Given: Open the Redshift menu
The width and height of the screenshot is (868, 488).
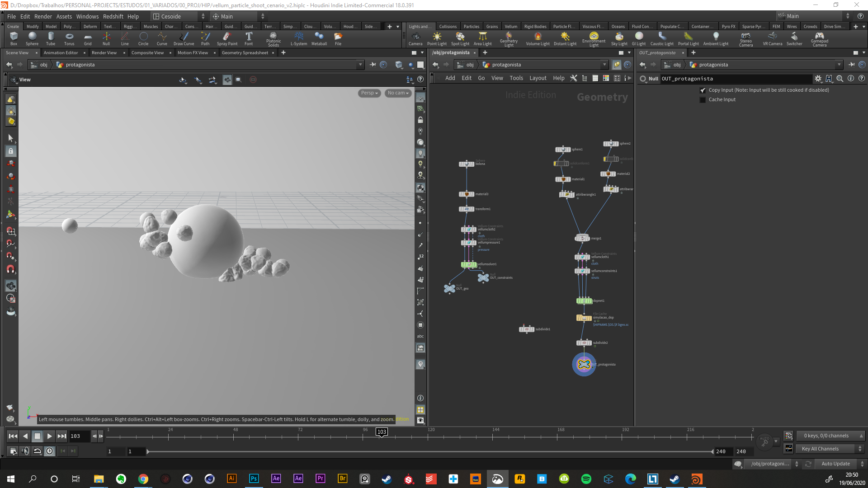Looking at the screenshot, I should (113, 16).
